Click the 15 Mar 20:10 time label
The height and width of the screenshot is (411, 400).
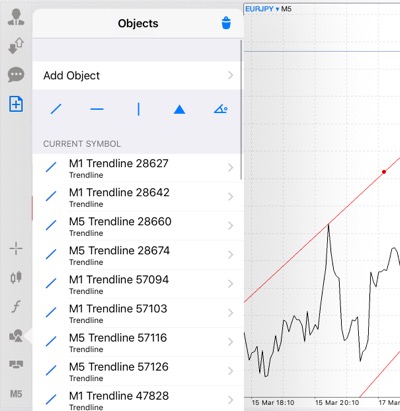pyautogui.click(x=337, y=403)
